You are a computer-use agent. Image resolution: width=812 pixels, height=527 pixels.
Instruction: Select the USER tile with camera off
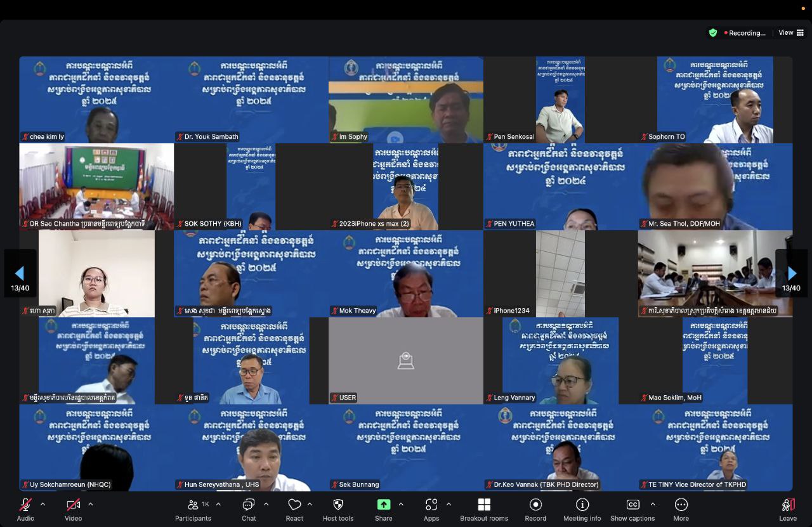pos(406,360)
